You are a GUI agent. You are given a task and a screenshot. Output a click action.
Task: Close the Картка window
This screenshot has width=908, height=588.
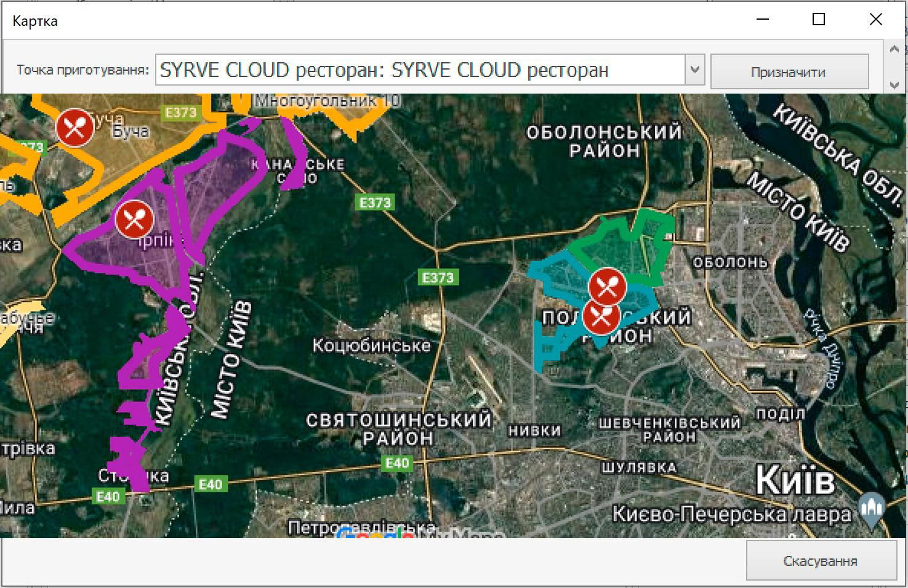[x=875, y=20]
